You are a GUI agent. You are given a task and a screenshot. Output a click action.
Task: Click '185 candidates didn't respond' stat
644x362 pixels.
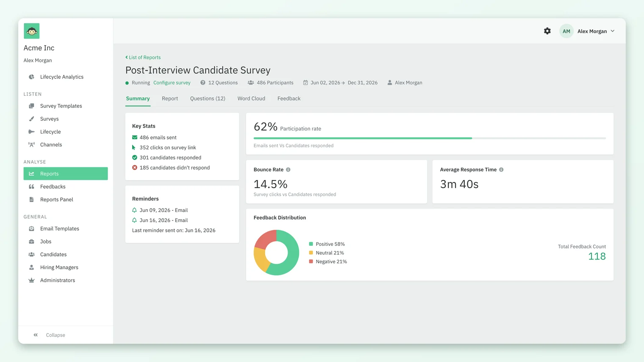click(x=171, y=168)
